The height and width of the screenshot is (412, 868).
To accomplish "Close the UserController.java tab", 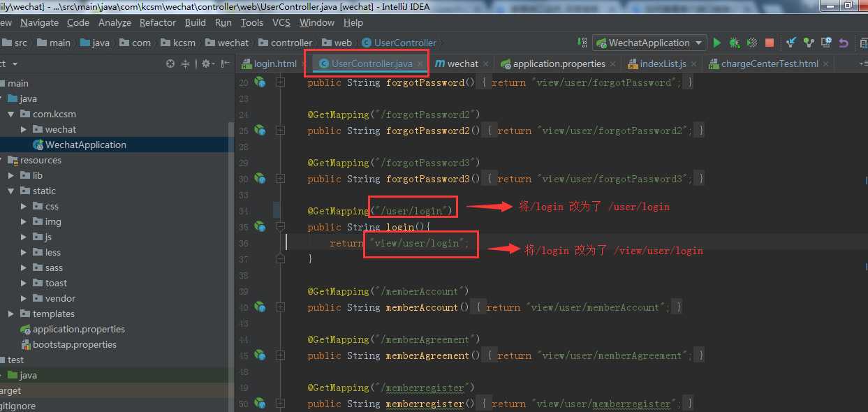I will coord(420,64).
